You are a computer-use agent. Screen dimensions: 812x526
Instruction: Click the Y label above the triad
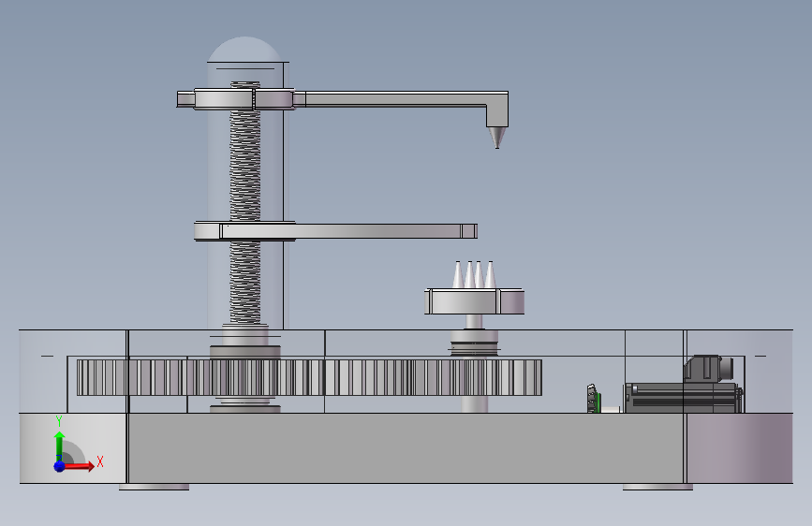click(x=59, y=421)
